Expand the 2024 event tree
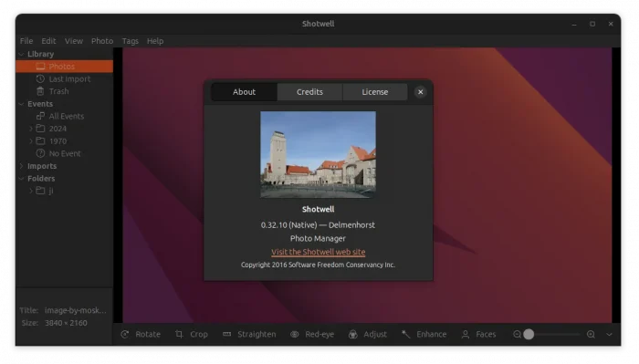 point(31,129)
